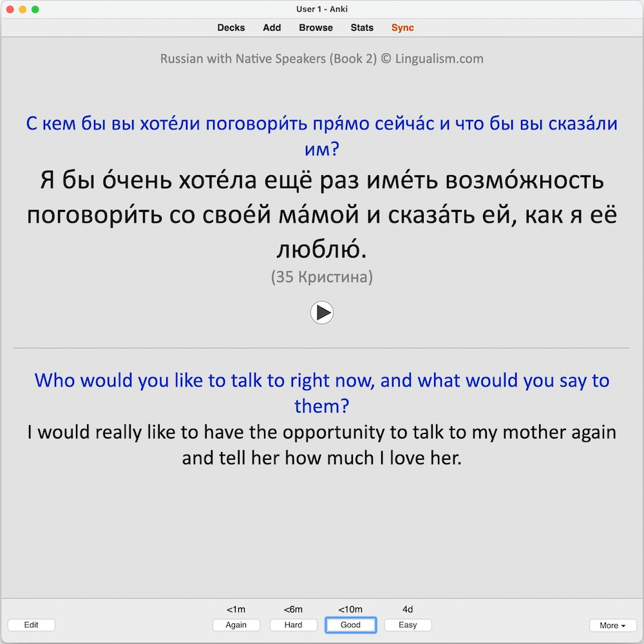Click the speaker label 35 Кристина

click(321, 277)
